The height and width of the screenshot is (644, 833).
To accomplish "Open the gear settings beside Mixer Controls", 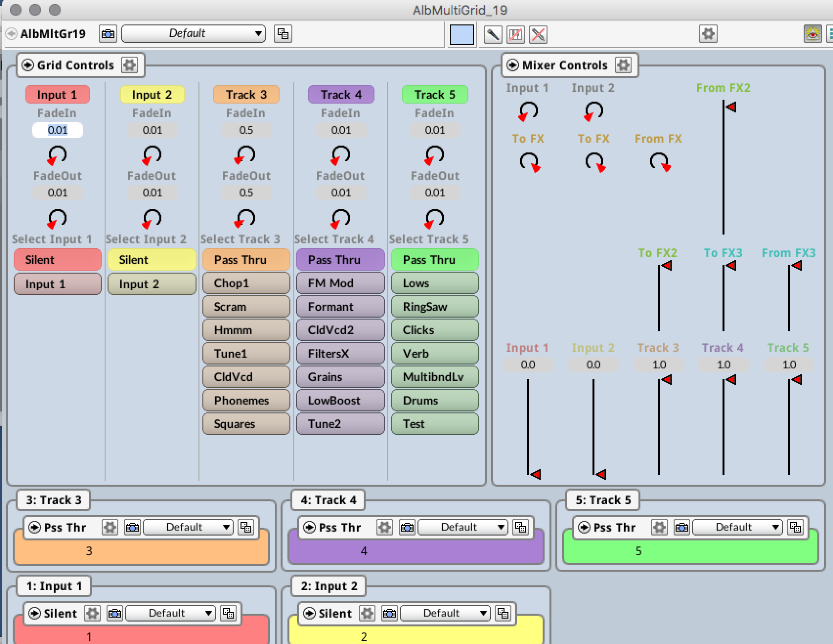I will coord(623,65).
